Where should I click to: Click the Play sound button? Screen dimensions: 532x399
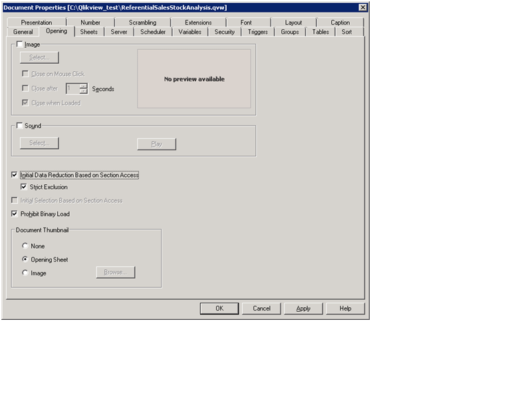(x=156, y=144)
